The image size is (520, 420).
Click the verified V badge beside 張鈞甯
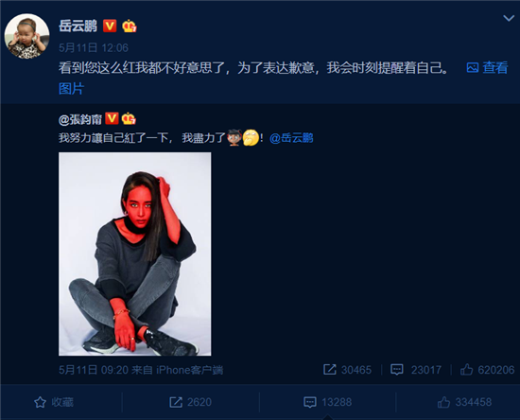tap(112, 118)
